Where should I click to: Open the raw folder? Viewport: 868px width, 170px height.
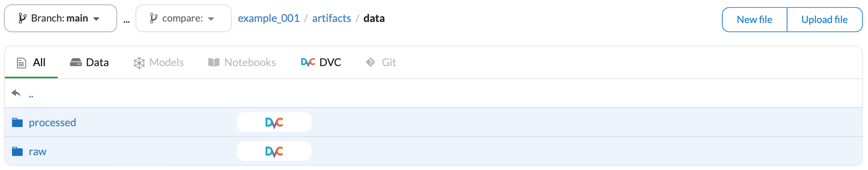(x=37, y=151)
